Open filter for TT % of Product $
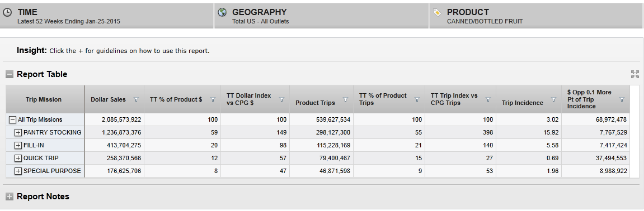 coord(213,99)
